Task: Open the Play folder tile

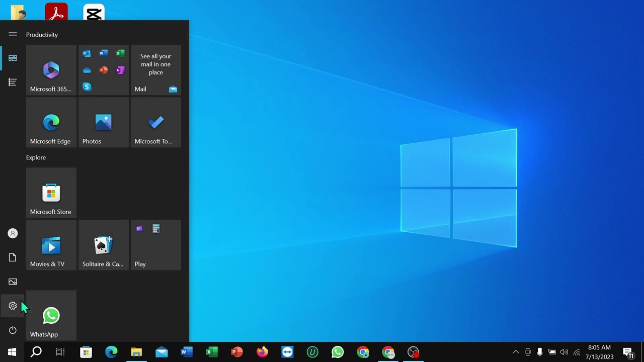Action: point(156,245)
